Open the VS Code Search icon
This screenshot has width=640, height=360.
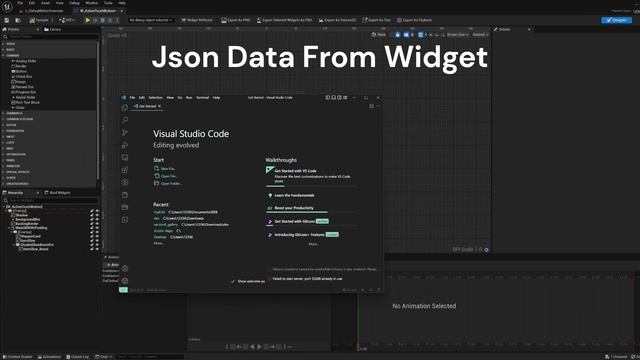point(125,120)
